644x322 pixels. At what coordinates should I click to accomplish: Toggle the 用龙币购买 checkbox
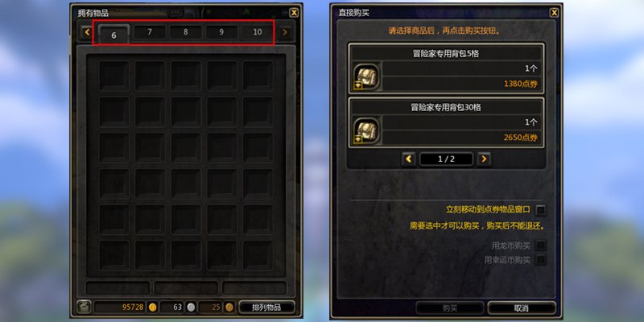[541, 246]
